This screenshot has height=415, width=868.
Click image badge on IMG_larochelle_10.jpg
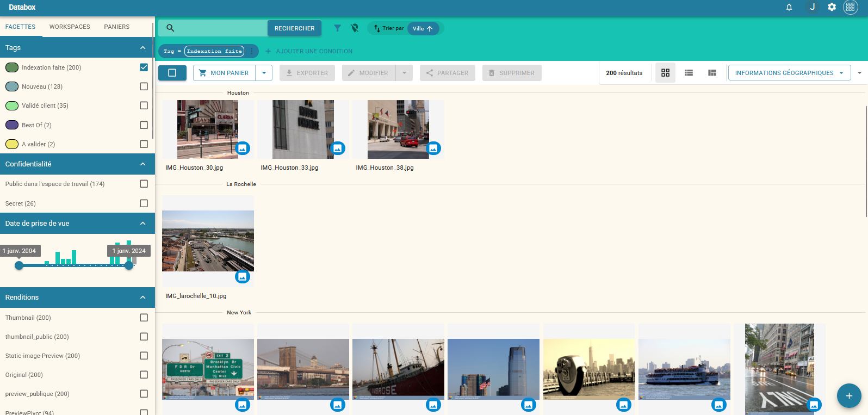(243, 277)
